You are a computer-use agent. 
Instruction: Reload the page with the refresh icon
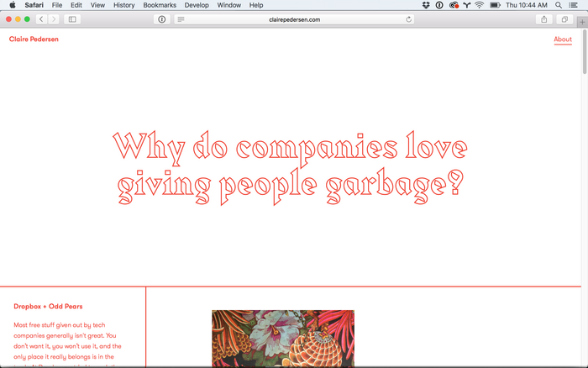click(409, 19)
